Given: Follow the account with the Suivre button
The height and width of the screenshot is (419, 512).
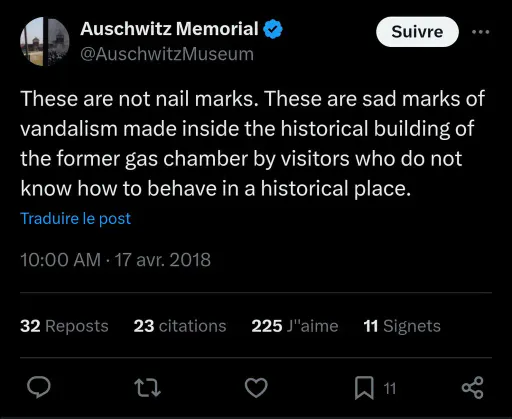Looking at the screenshot, I should tap(417, 32).
